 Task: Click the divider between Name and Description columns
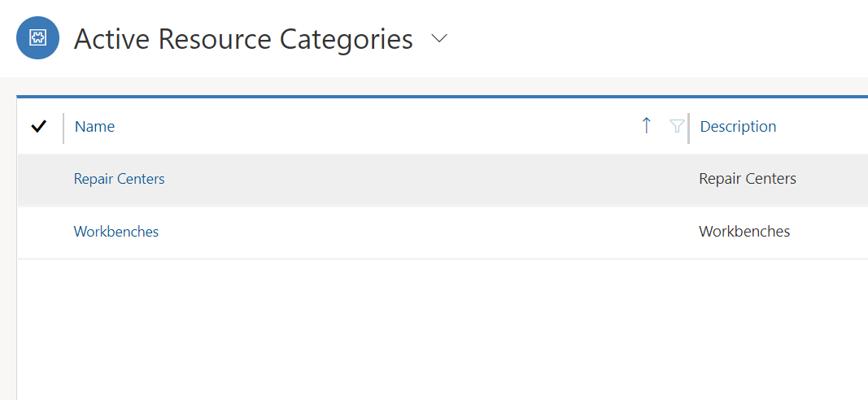coord(688,128)
